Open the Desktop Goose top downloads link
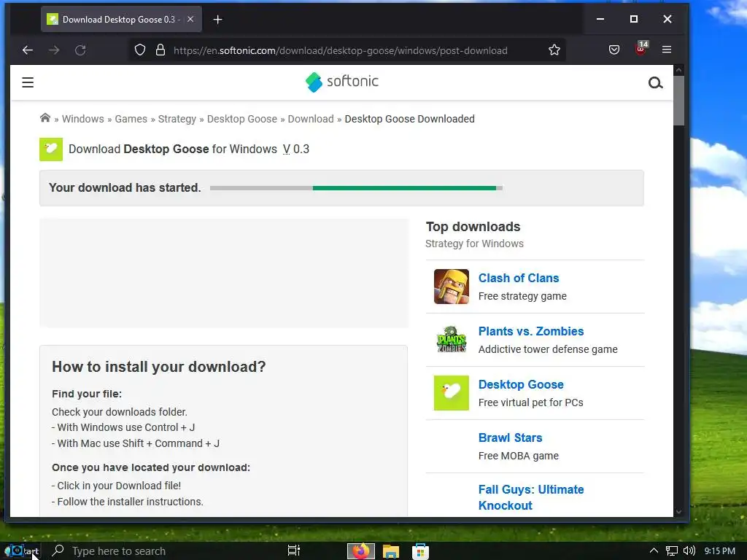 521,385
